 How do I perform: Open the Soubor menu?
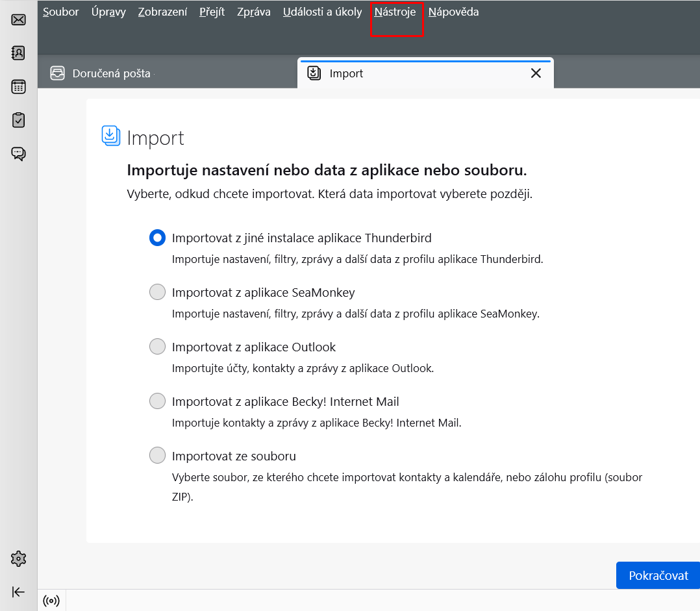pos(60,12)
